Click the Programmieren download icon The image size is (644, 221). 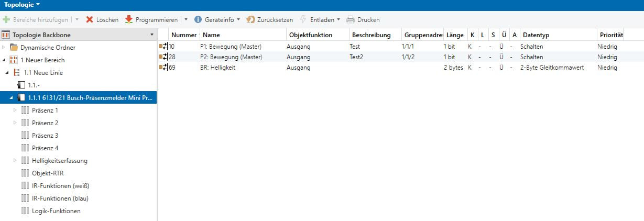coord(129,20)
